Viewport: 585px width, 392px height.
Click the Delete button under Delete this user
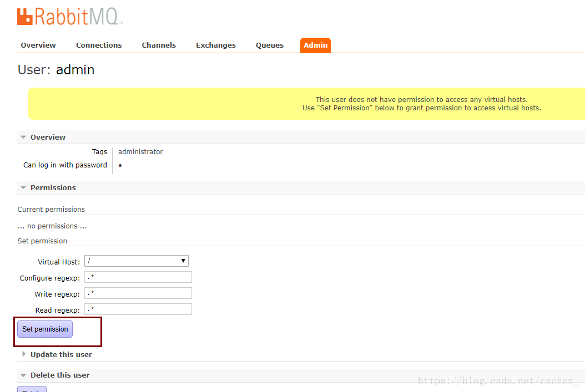coord(32,389)
